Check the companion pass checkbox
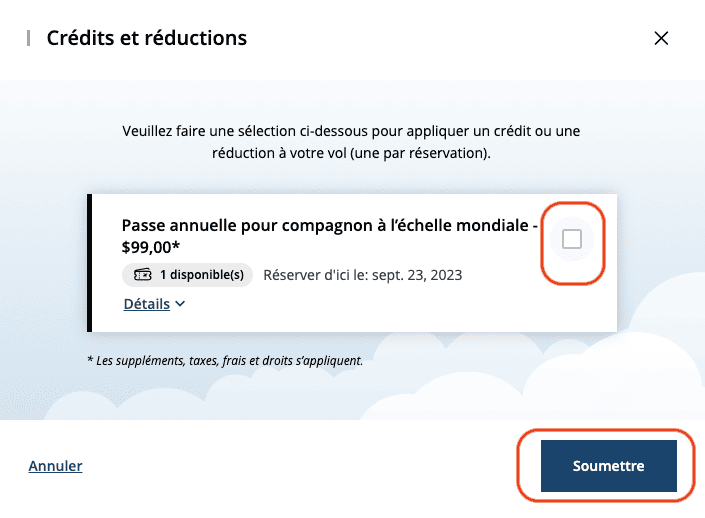Screen dimensions: 705x518 [x=572, y=239]
